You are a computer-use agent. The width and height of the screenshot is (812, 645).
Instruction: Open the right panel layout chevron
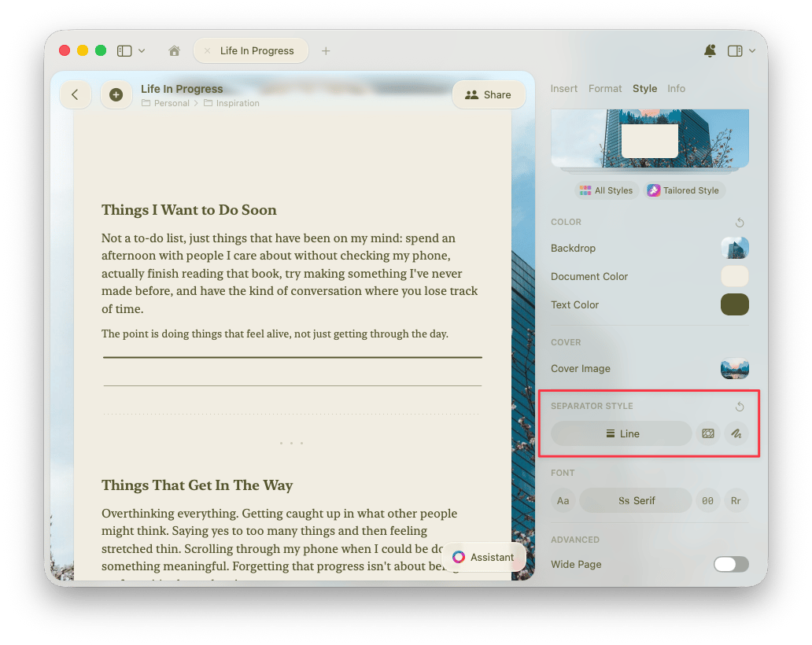(752, 50)
